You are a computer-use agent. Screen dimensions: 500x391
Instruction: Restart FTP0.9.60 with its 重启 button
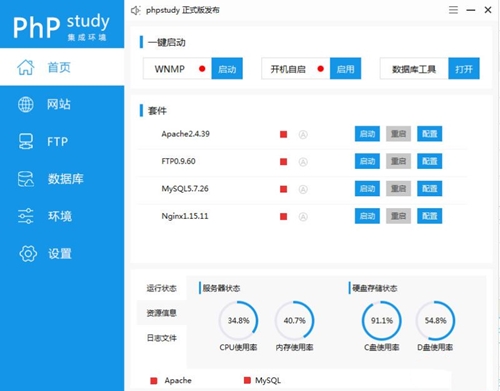point(398,161)
